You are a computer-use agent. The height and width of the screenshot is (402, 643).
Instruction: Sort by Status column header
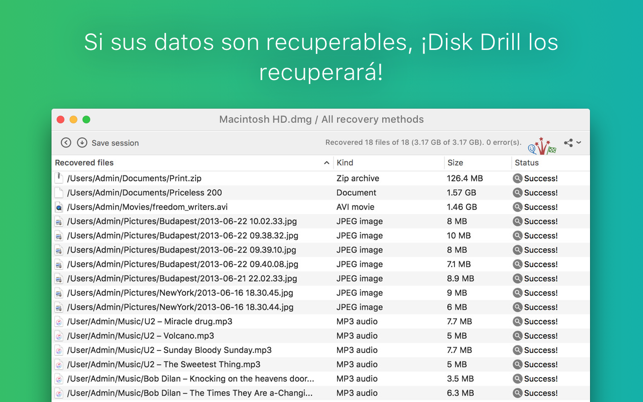click(527, 162)
